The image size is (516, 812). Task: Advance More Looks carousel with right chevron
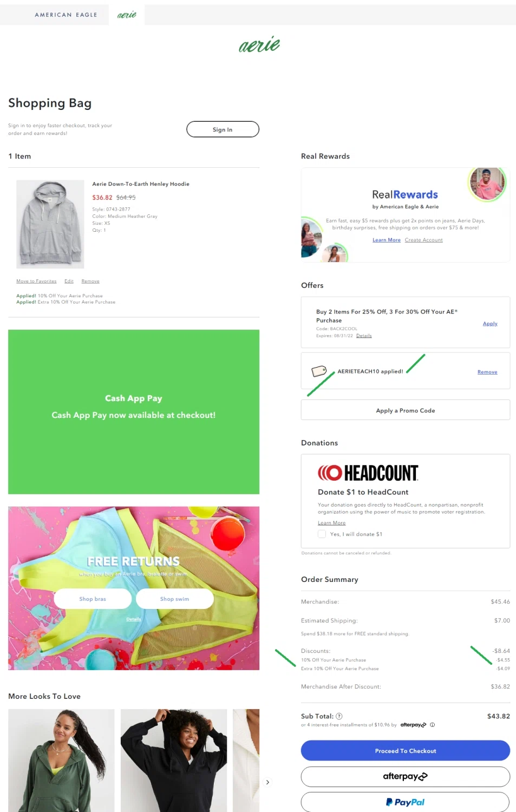[x=267, y=782]
